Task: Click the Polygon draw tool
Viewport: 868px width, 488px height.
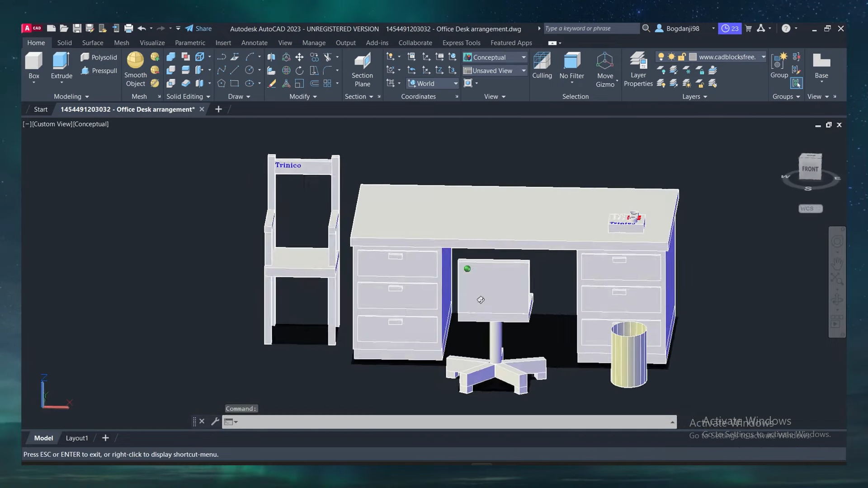Action: pos(221,83)
